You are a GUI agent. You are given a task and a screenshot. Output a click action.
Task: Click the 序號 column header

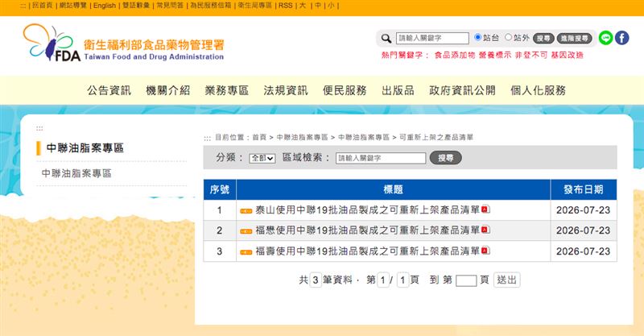point(220,189)
